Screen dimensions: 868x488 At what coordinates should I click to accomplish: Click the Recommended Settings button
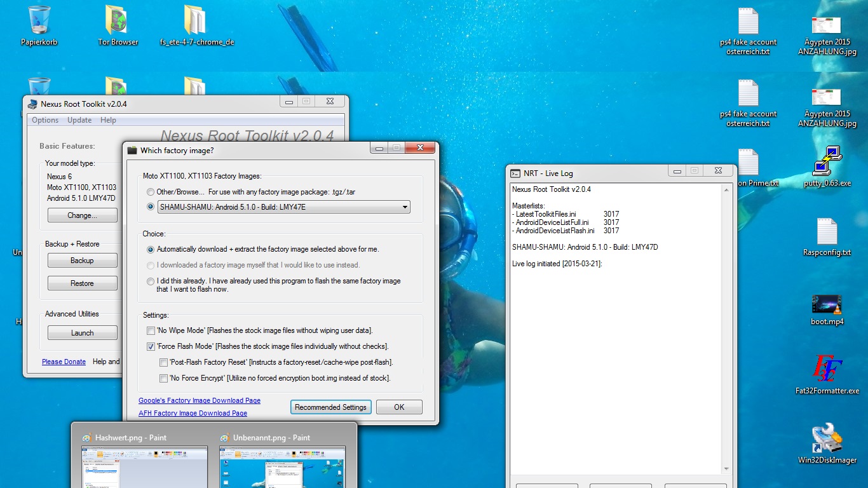[330, 407]
